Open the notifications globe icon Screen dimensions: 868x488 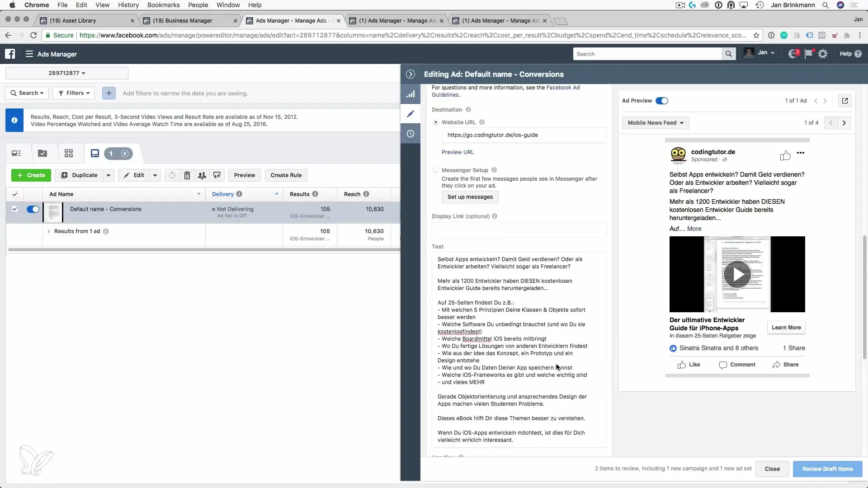pos(793,54)
